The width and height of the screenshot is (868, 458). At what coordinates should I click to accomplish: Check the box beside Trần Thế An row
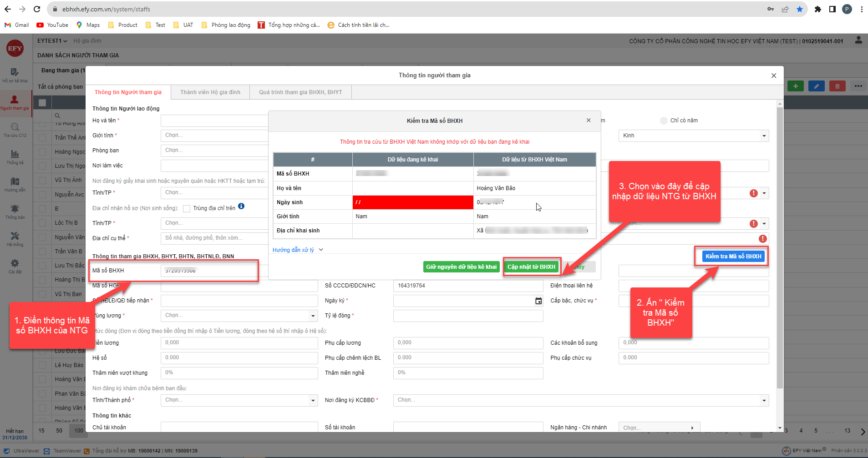(43, 137)
